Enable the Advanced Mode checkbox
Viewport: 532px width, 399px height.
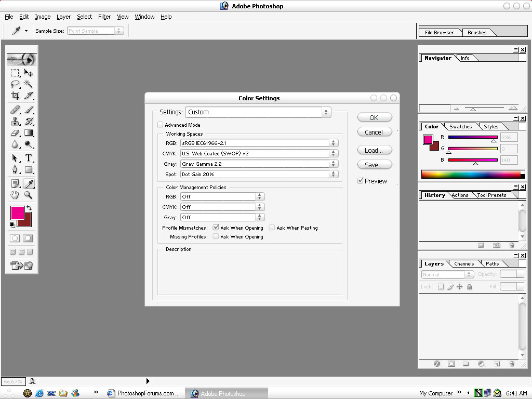160,125
